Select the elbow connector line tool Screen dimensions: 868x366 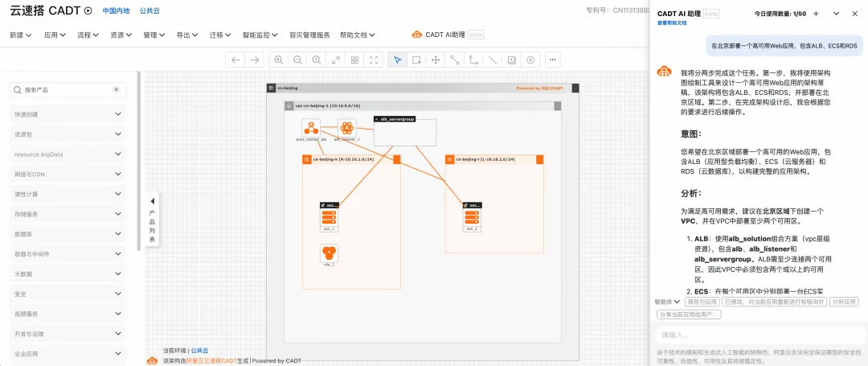pyautogui.click(x=473, y=60)
